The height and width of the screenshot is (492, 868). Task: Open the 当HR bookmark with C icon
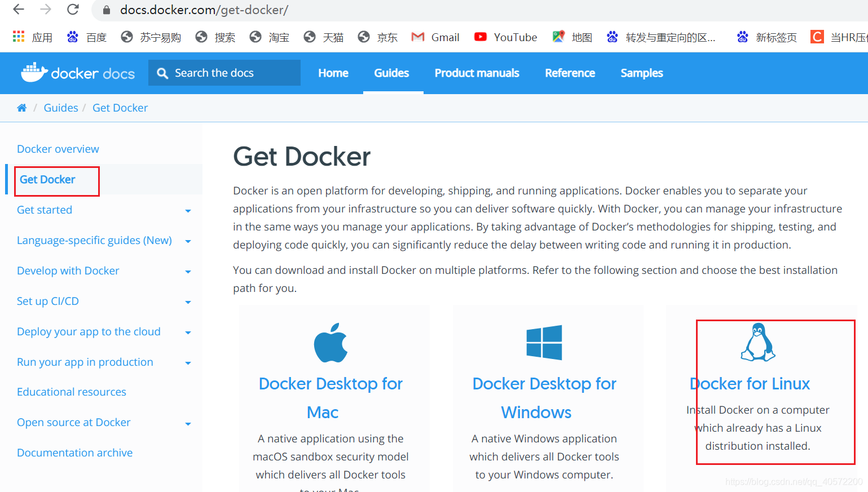pyautogui.click(x=839, y=37)
